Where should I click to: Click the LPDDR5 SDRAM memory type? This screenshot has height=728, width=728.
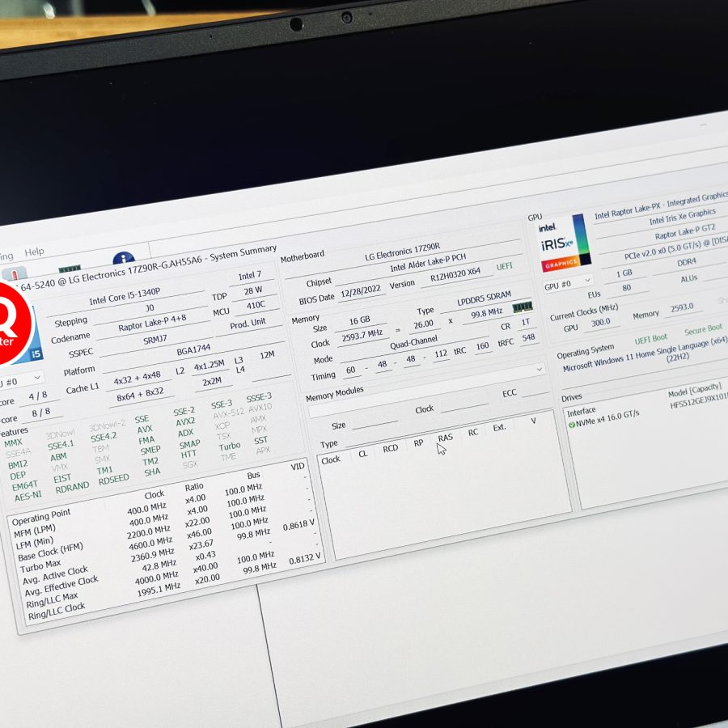485,298
